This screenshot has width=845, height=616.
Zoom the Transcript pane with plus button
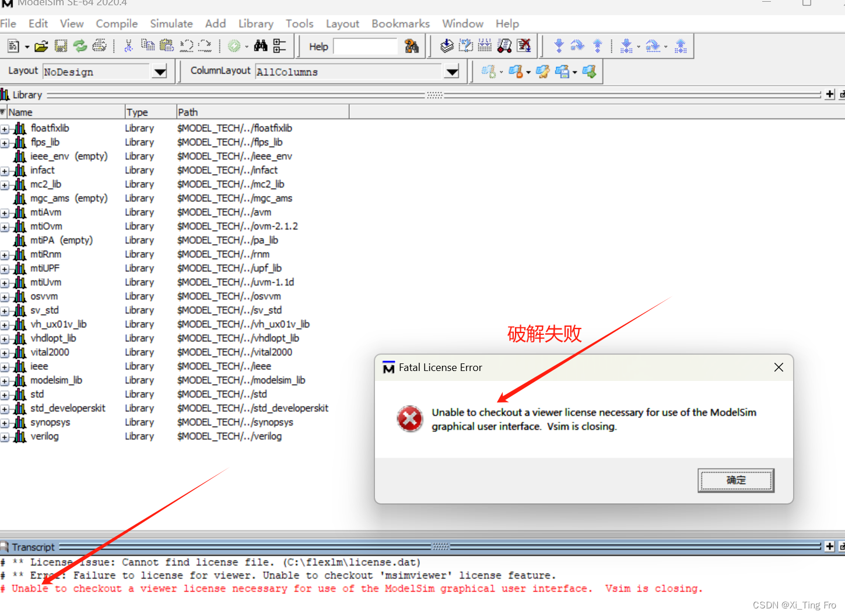click(x=830, y=547)
